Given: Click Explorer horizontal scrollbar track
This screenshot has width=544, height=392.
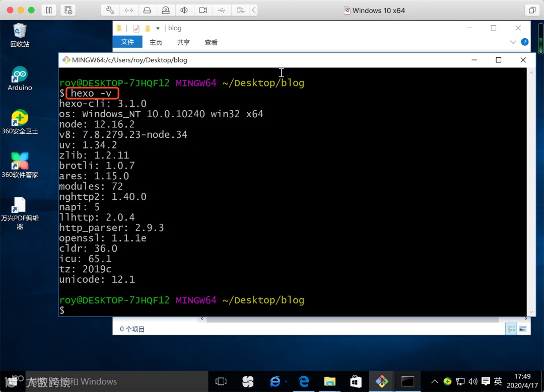Looking at the screenshot, I should pos(352,319).
